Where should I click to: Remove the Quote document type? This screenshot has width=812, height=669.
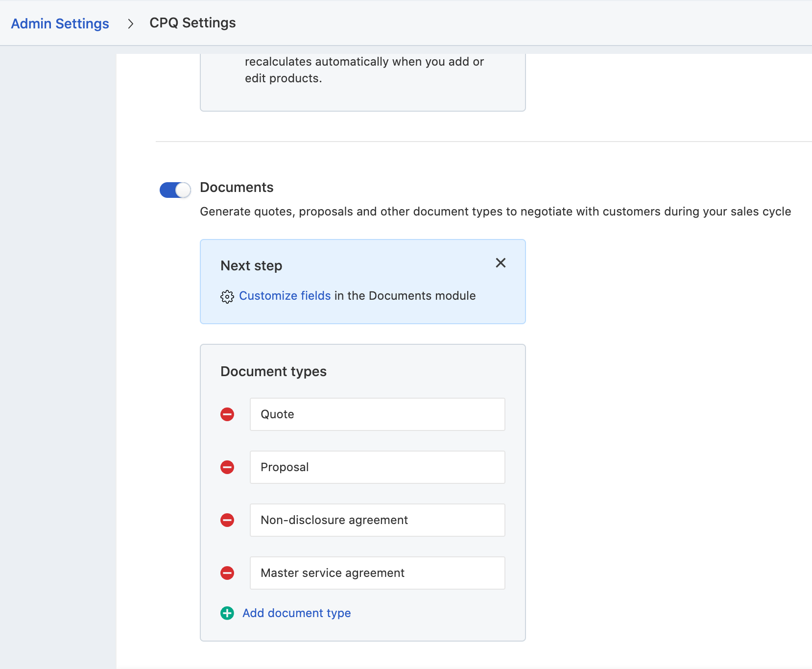[227, 414]
